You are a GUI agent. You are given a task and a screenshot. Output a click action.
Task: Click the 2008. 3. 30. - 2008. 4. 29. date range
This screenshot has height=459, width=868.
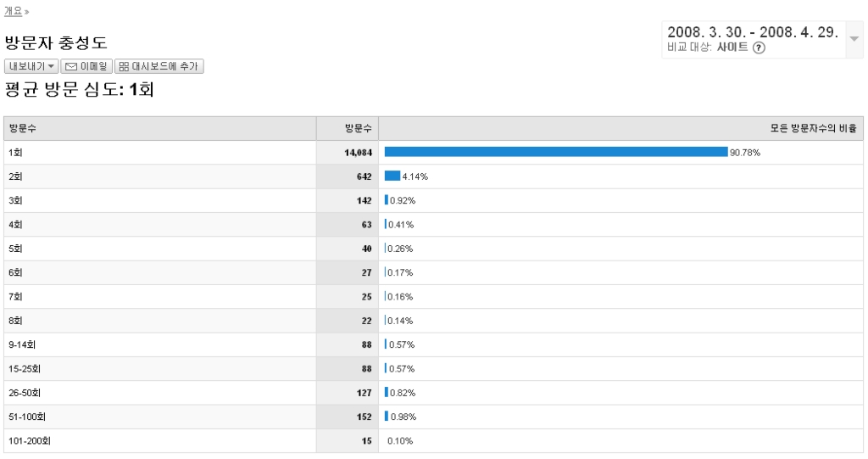753,32
